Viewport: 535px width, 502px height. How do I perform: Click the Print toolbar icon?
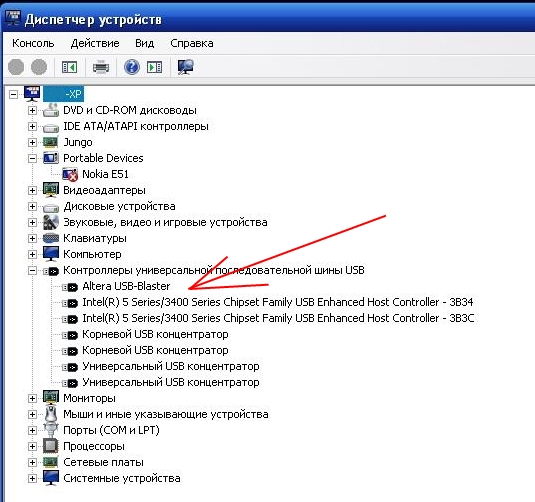pos(101,67)
